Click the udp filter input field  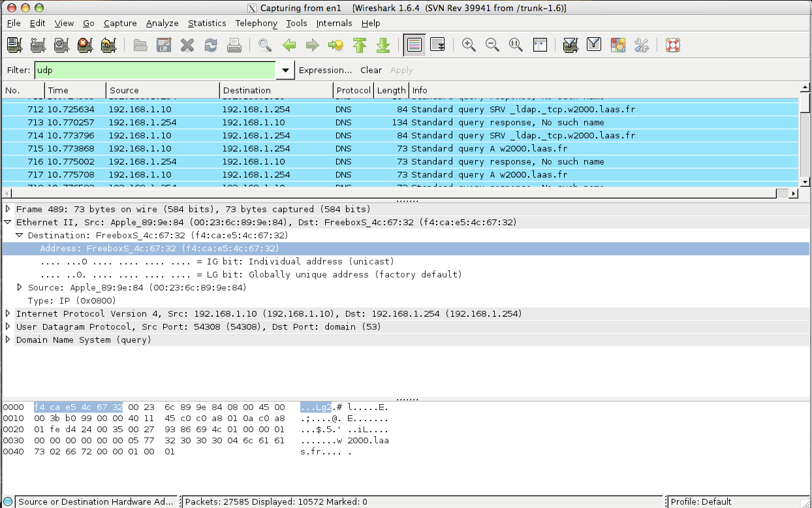pyautogui.click(x=154, y=71)
